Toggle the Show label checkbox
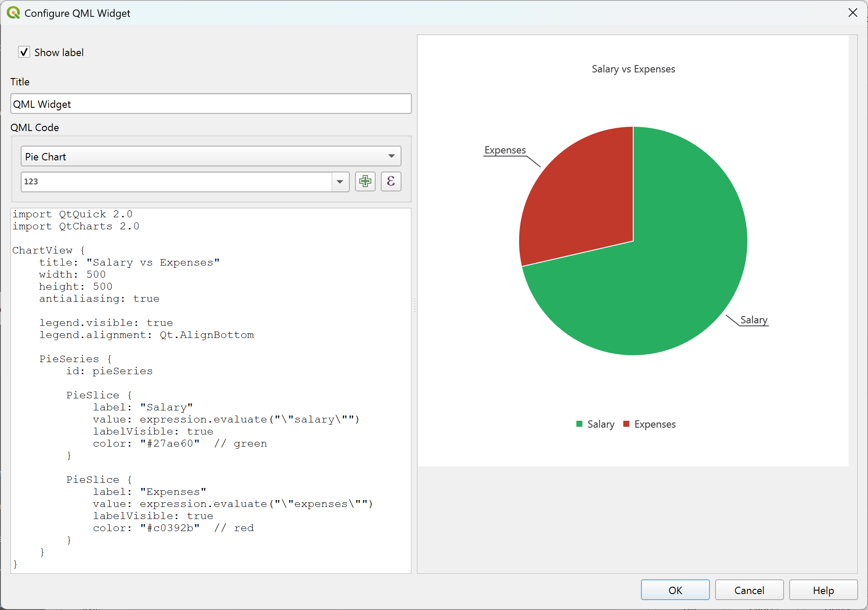The height and width of the screenshot is (610, 868). pyautogui.click(x=24, y=52)
